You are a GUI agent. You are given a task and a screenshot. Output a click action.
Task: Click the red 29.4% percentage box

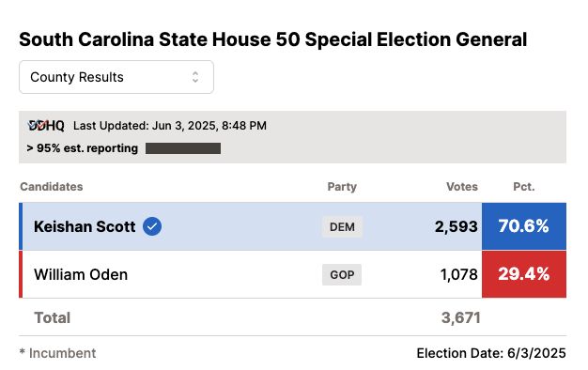point(524,274)
